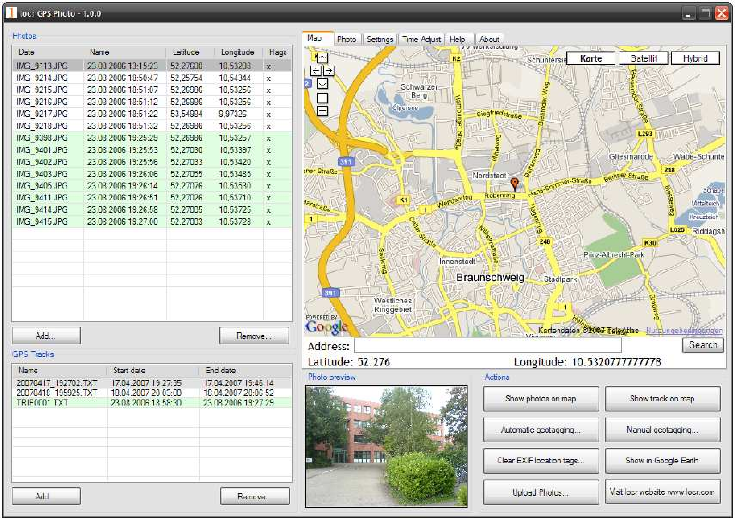Open the Settings tab

(x=379, y=39)
